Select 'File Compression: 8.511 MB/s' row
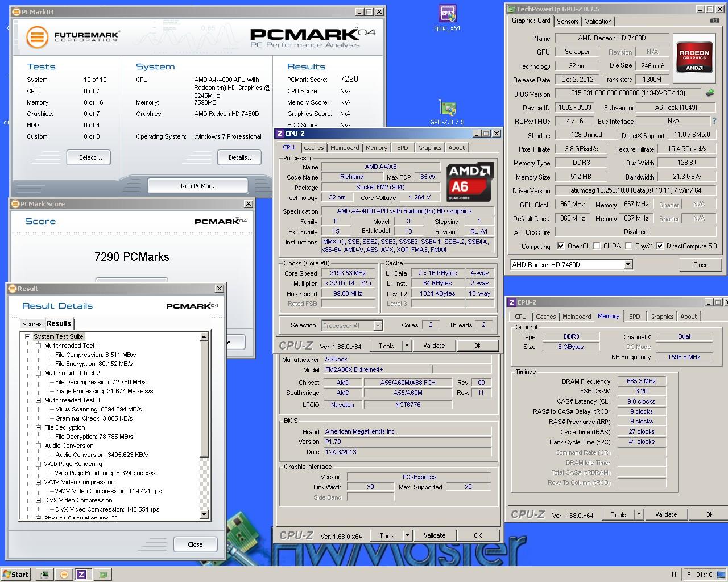This screenshot has height=582, width=728. 96,355
